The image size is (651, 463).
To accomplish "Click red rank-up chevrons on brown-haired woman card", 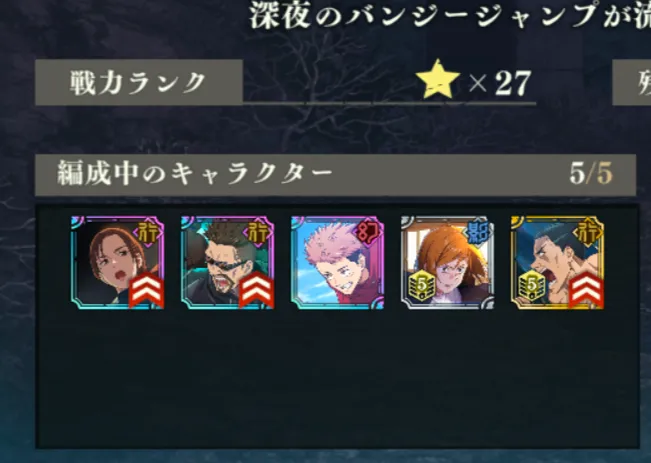I will click(x=147, y=290).
